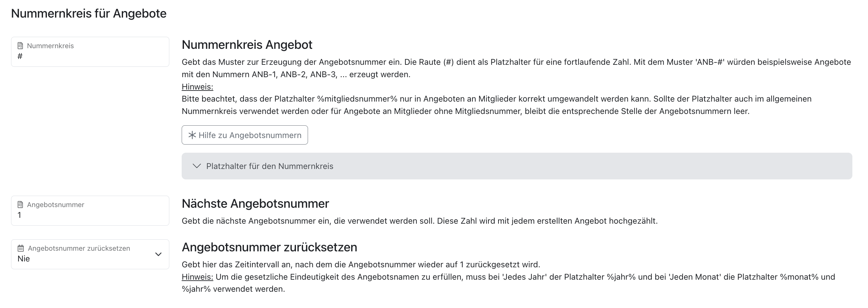Click the small 'Angebotsnummer' field label

click(x=56, y=204)
